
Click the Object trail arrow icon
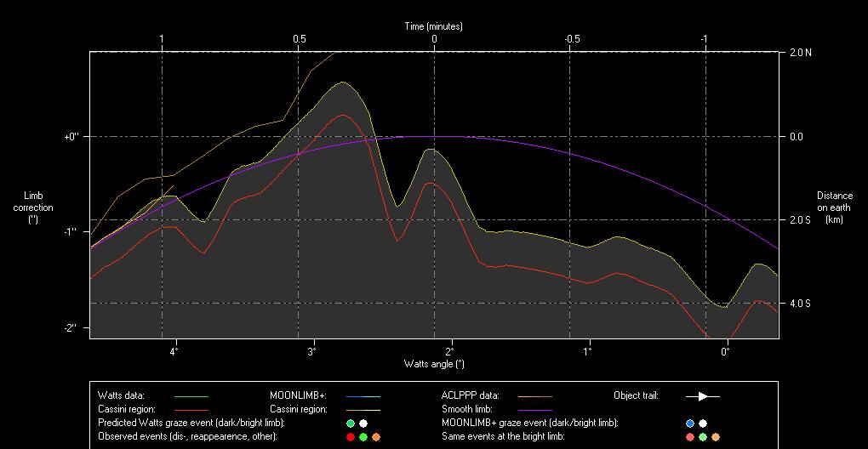pos(703,396)
